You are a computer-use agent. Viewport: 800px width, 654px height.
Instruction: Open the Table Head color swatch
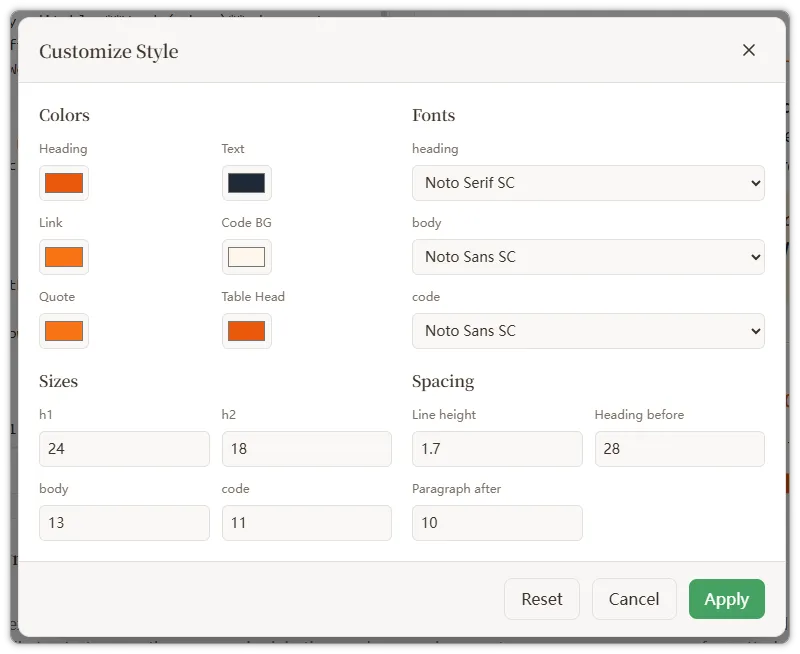point(246,331)
